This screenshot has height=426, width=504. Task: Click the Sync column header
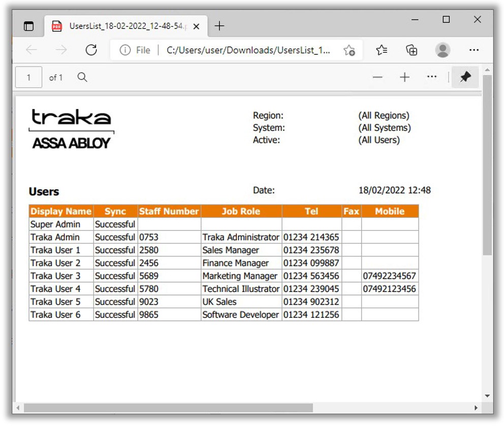point(115,211)
